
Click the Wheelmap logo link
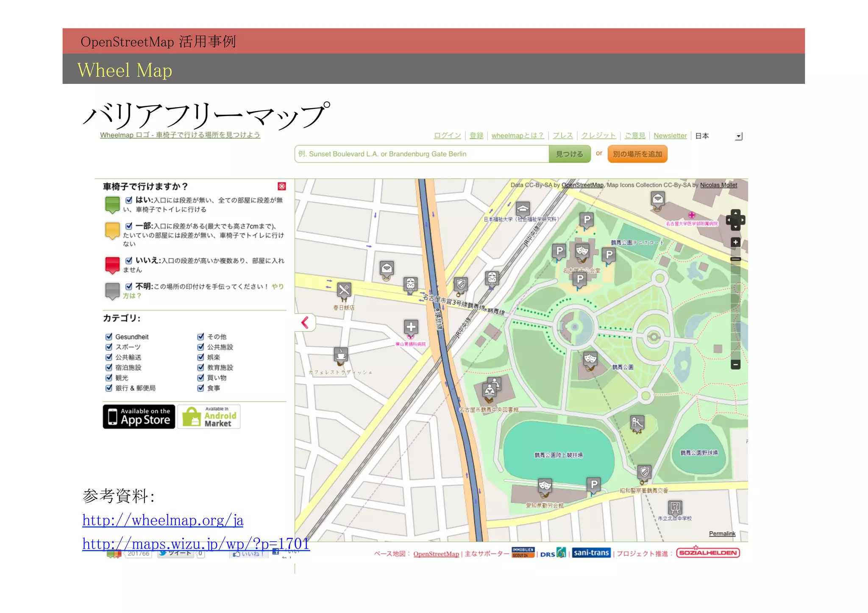click(x=180, y=135)
